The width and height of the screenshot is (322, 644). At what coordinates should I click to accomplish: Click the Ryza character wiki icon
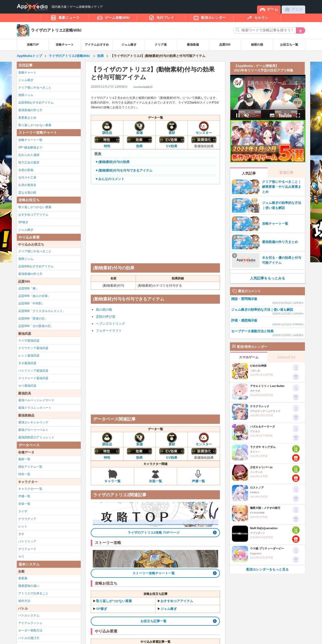(x=23, y=30)
